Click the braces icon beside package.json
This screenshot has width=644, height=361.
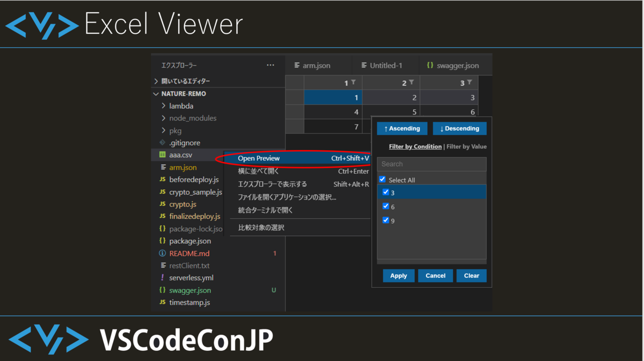coord(163,241)
